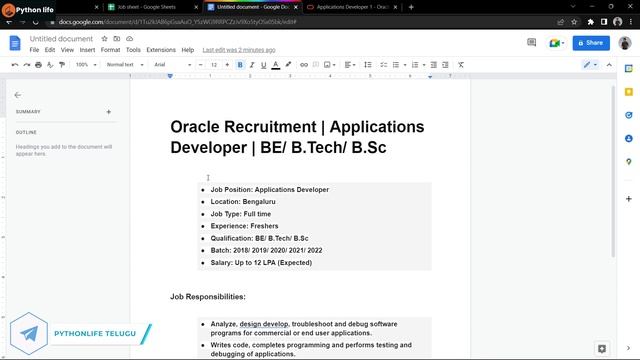Open the Contacts side panel

[x=629, y=139]
